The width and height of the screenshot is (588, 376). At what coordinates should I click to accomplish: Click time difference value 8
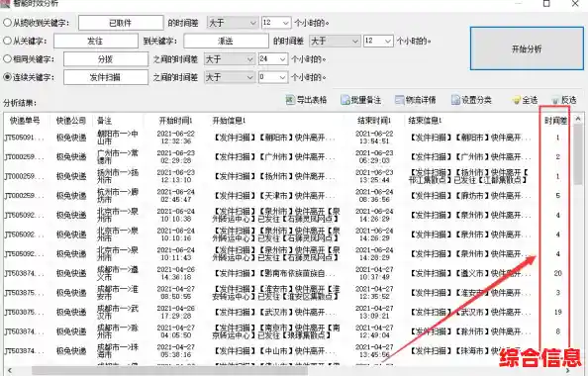tap(558, 331)
